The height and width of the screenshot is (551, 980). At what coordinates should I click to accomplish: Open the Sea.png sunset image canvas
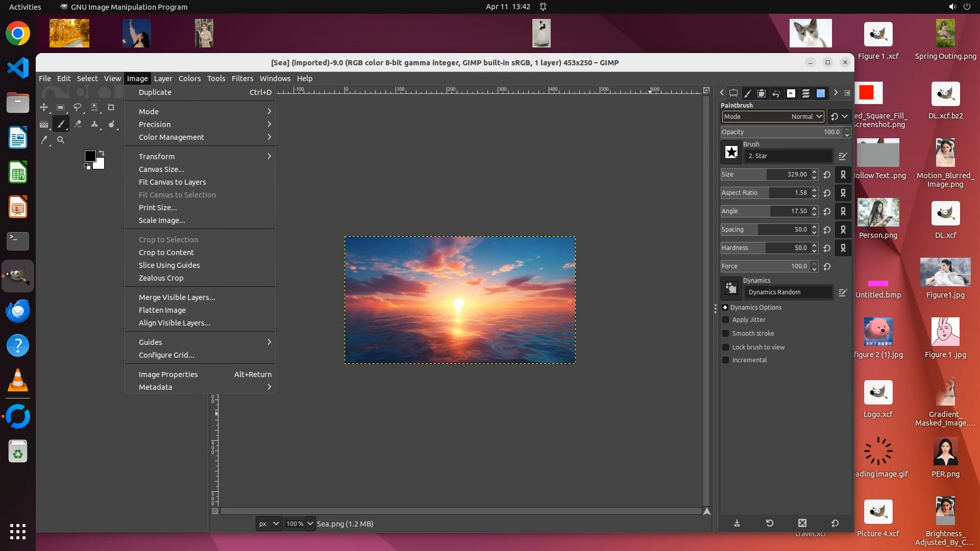pos(460,300)
